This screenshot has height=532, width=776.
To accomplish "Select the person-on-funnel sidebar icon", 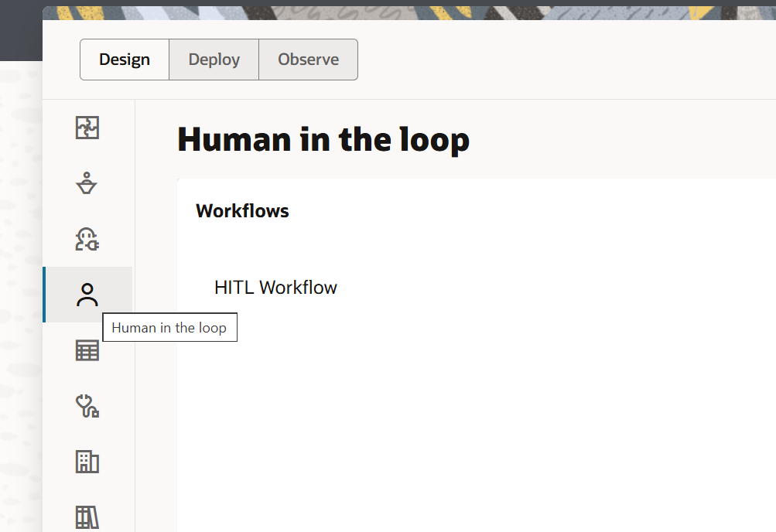I will tap(87, 183).
